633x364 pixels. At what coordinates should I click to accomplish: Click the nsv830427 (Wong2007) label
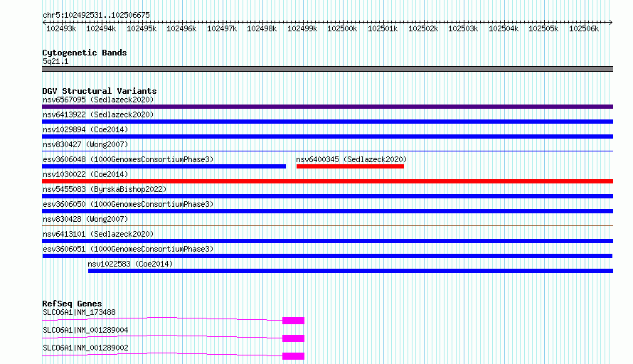tap(85, 144)
